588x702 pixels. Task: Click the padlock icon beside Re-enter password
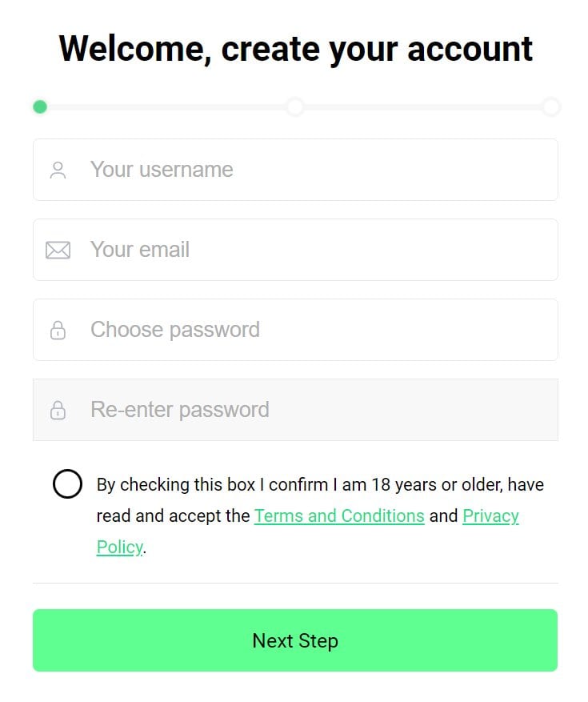58,409
